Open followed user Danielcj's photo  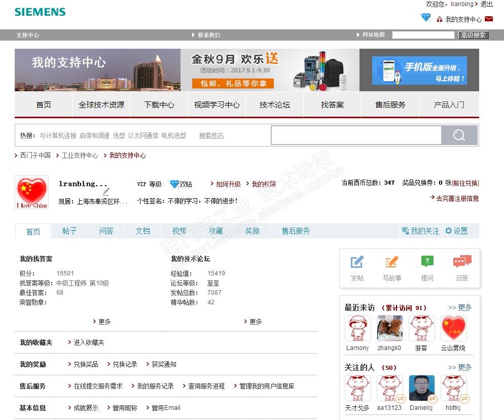click(x=422, y=388)
